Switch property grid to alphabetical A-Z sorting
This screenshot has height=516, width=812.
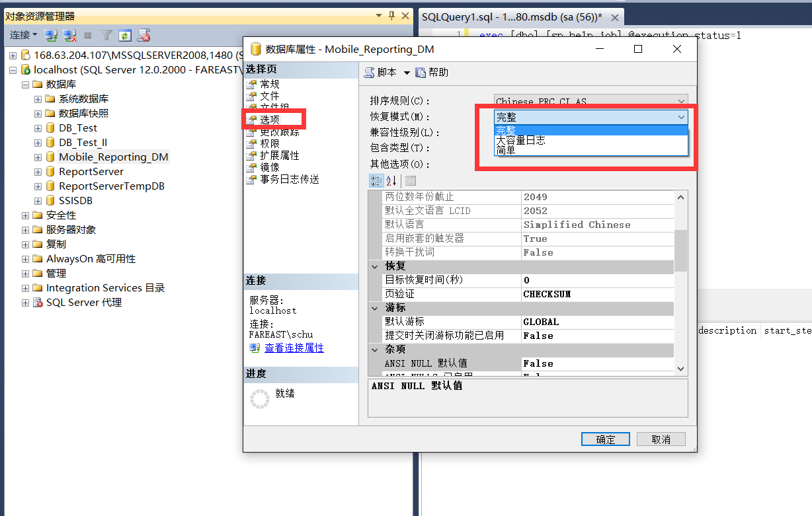pos(390,180)
